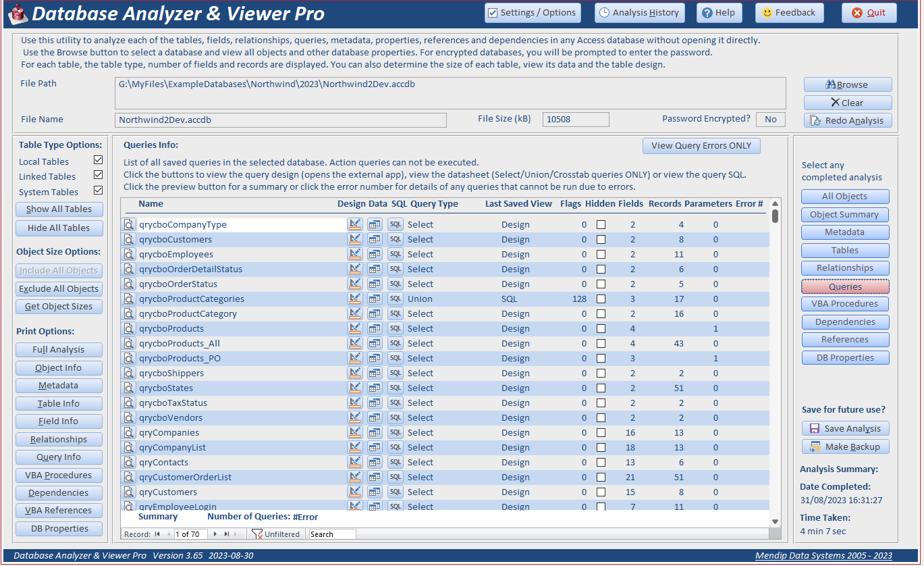The image size is (924, 566).
Task: Switch to the Tables analysis view
Action: [x=845, y=251]
